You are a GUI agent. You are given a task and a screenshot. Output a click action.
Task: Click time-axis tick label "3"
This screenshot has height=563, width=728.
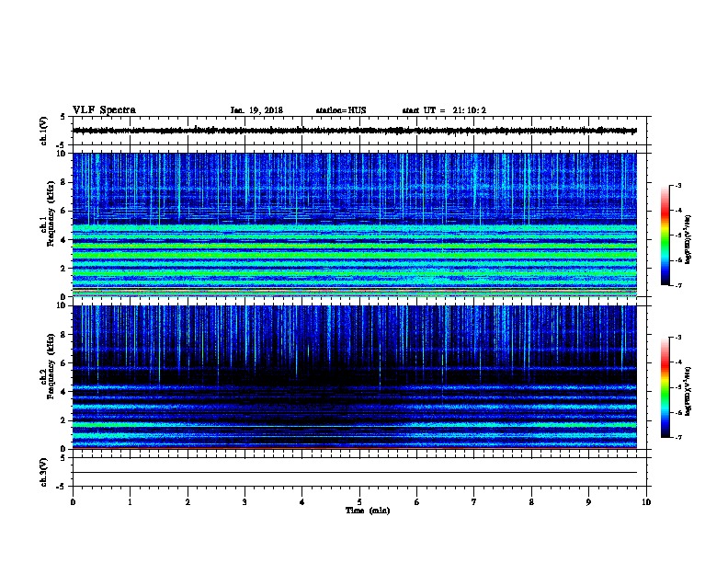click(x=245, y=502)
